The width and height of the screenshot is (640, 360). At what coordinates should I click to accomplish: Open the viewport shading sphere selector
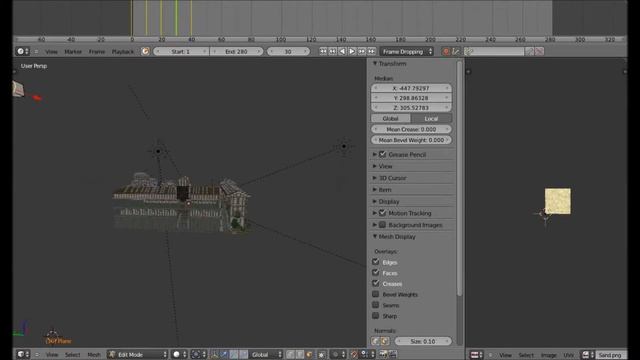click(180, 354)
